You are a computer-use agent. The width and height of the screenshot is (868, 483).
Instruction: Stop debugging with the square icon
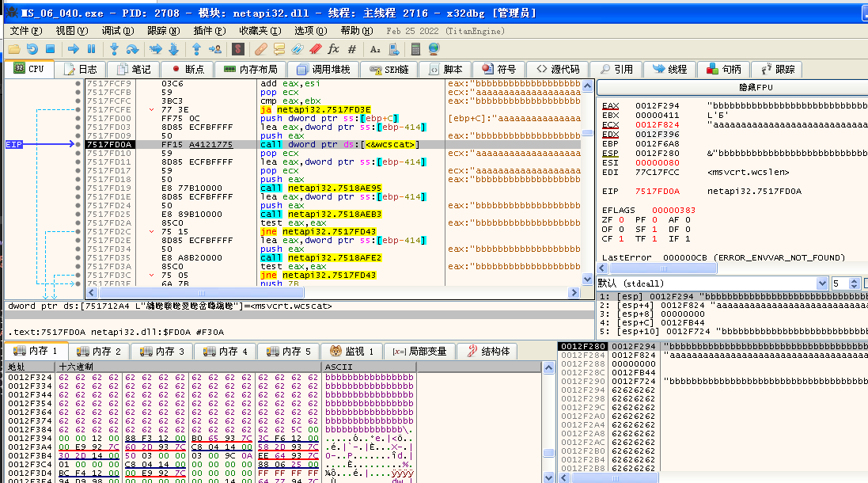(49, 49)
